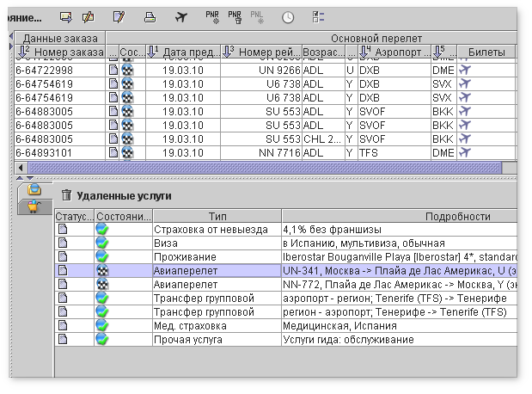This screenshot has width=532, height=394.
Task: Open the clock history icon in toolbar
Action: click(x=288, y=17)
